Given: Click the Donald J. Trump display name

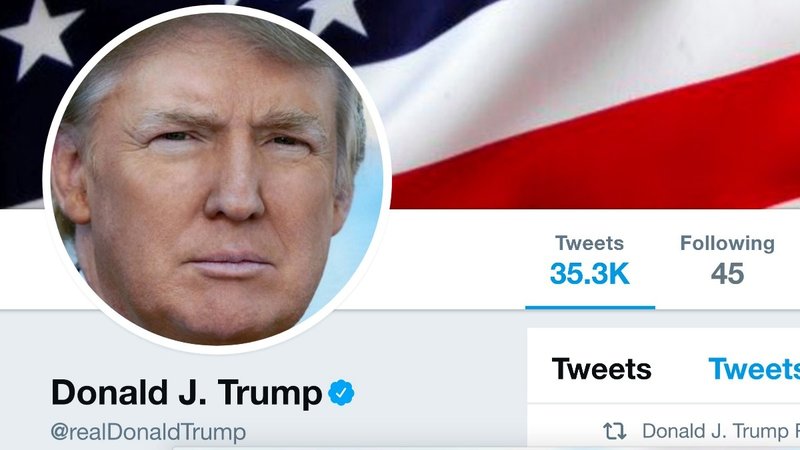Looking at the screenshot, I should [x=187, y=393].
